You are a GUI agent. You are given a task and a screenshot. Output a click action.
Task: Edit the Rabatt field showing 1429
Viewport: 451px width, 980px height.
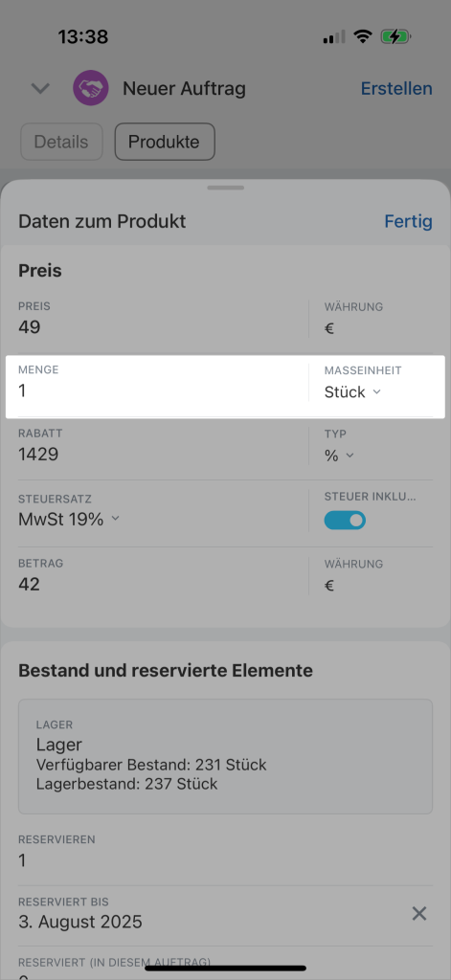coord(163,446)
